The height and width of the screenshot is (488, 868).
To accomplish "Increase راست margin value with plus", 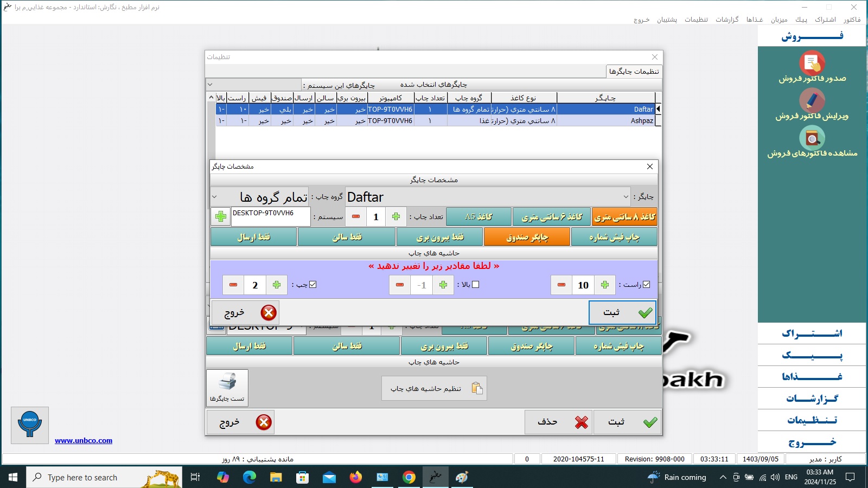I will [605, 285].
